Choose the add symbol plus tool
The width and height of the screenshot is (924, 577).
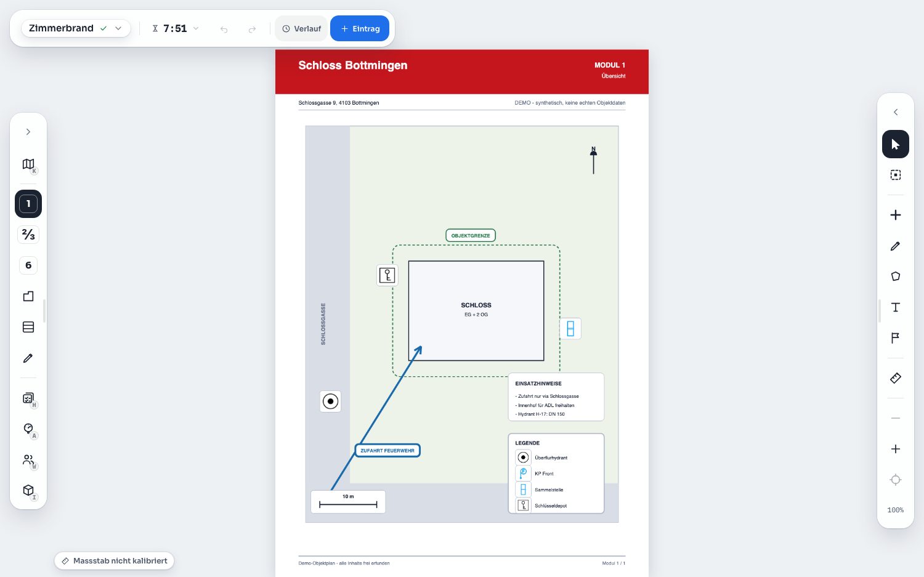pyautogui.click(x=896, y=215)
